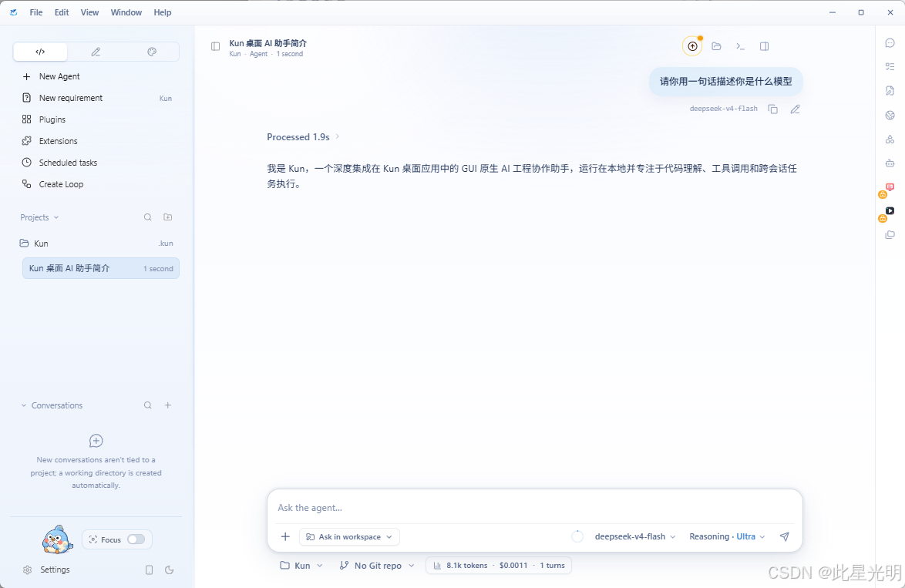Toggle dark mode moon icon

169,570
